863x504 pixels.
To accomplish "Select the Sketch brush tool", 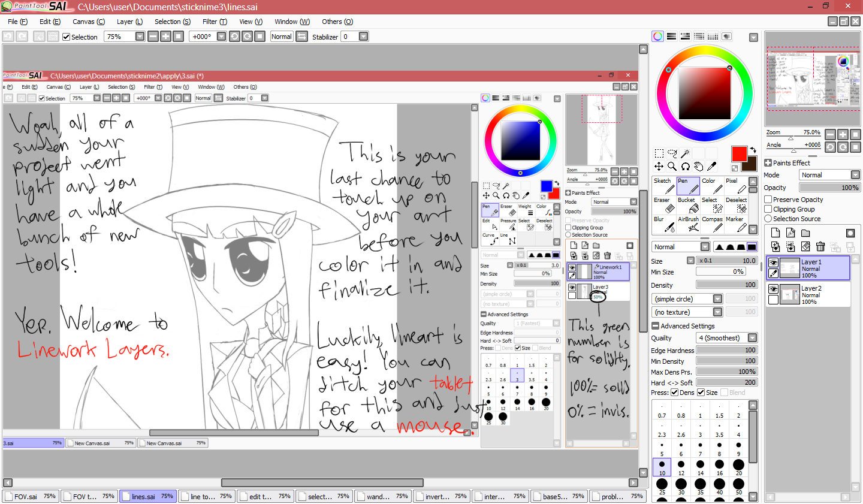I will pos(663,186).
